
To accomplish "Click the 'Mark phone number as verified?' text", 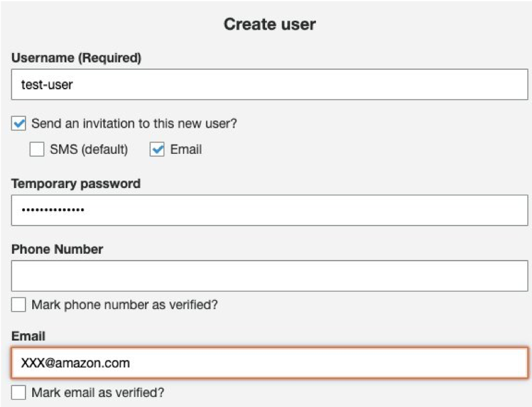I will [125, 305].
